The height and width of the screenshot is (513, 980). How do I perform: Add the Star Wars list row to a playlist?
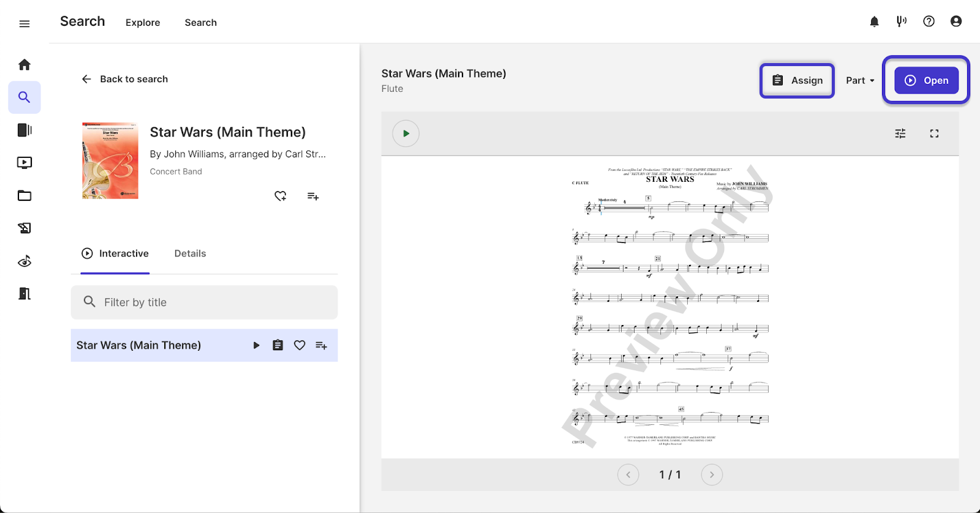(x=322, y=345)
